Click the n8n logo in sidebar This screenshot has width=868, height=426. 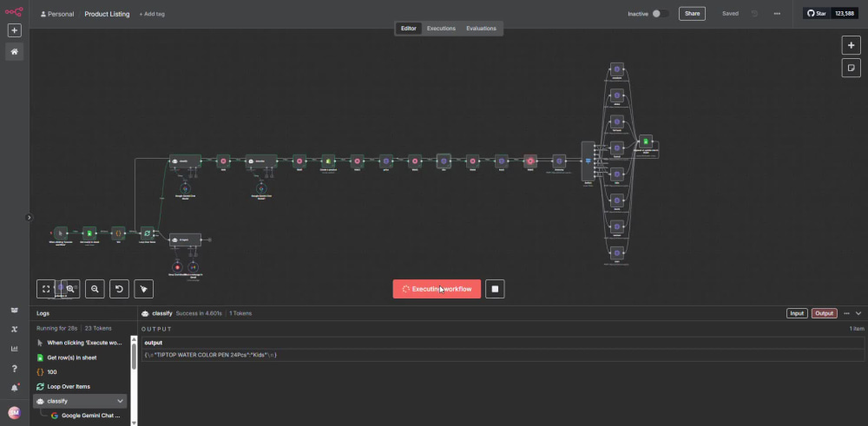click(x=14, y=11)
